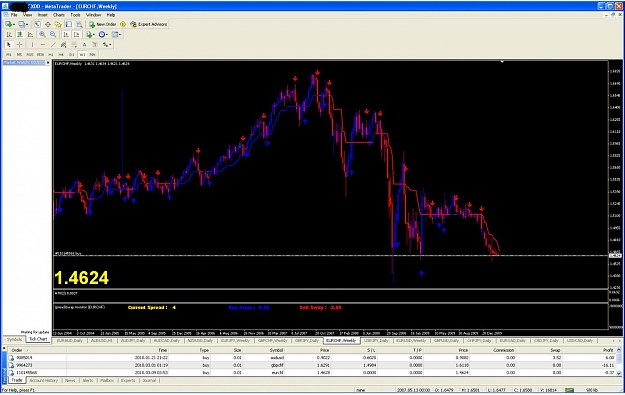Click the gbpchf symbol cell
Viewport: 625px width, 395px height.
point(277,365)
